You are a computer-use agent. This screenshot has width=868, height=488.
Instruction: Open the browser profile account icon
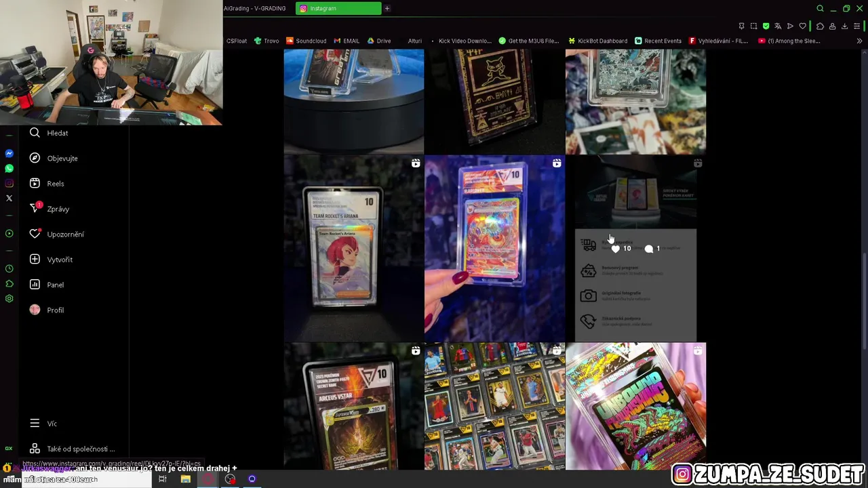pyautogui.click(x=833, y=26)
